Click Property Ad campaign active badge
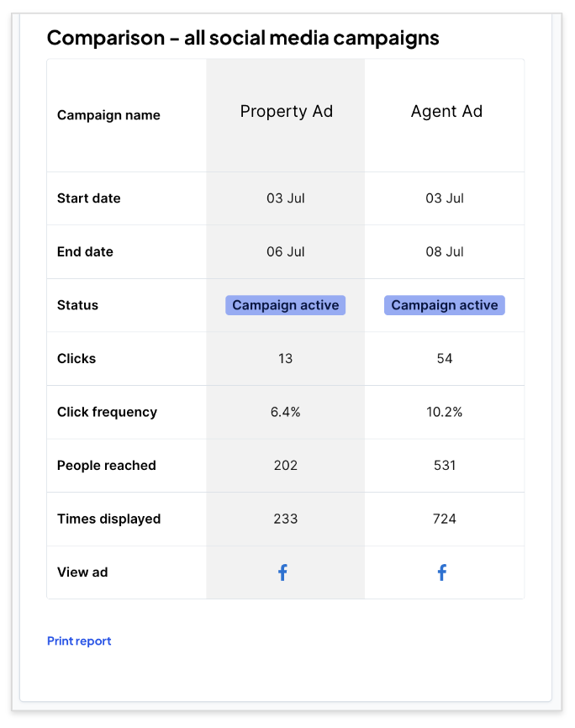Screen dimensions: 575x728 point(286,305)
